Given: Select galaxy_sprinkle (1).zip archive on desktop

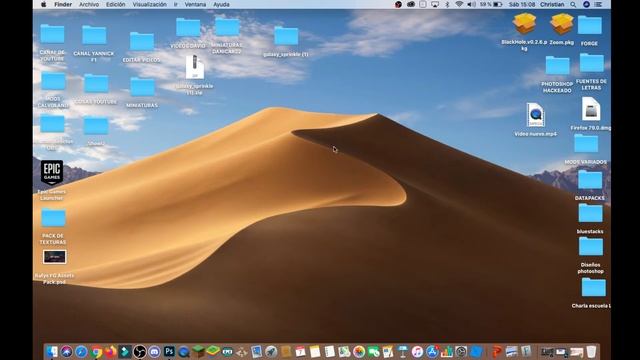Looking at the screenshot, I should tap(195, 67).
